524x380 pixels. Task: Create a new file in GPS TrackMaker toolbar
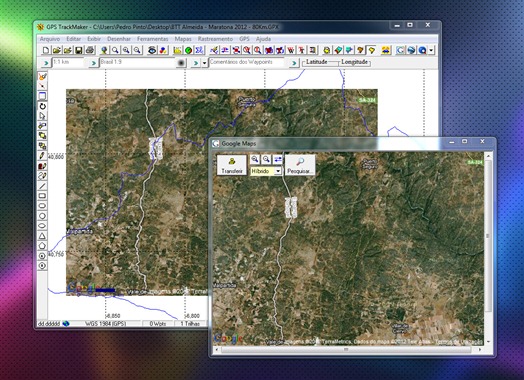(x=46, y=50)
